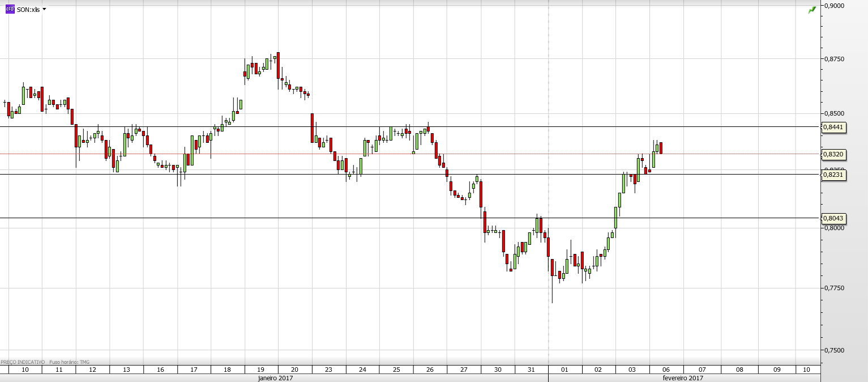Select the 0,8441 price level tag
This screenshot has height=382, width=868.
coord(833,128)
